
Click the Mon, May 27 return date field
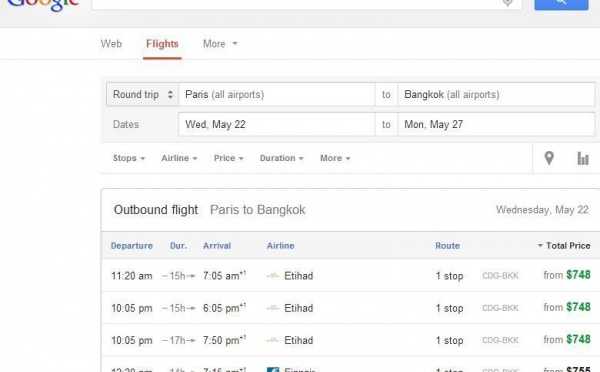(x=496, y=124)
